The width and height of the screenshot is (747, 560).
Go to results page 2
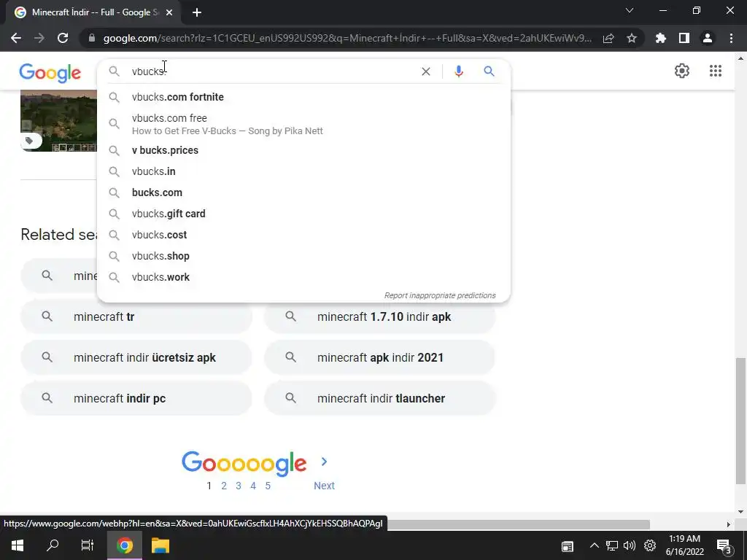[x=224, y=486]
